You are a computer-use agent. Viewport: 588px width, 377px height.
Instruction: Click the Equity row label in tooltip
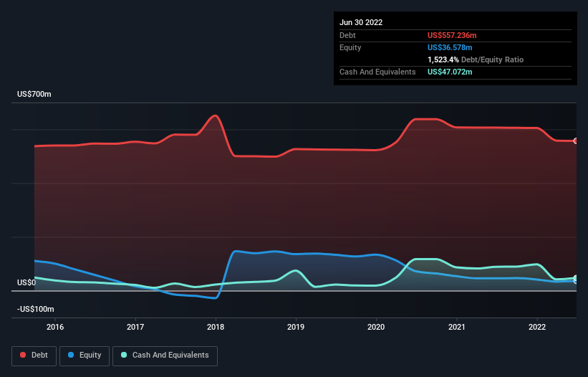tap(350, 47)
